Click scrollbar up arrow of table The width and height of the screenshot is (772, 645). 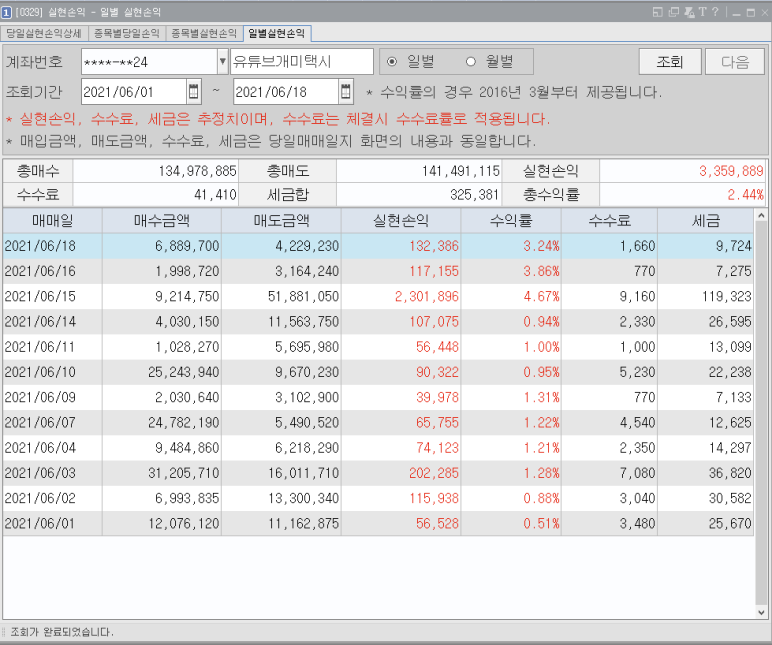(761, 216)
